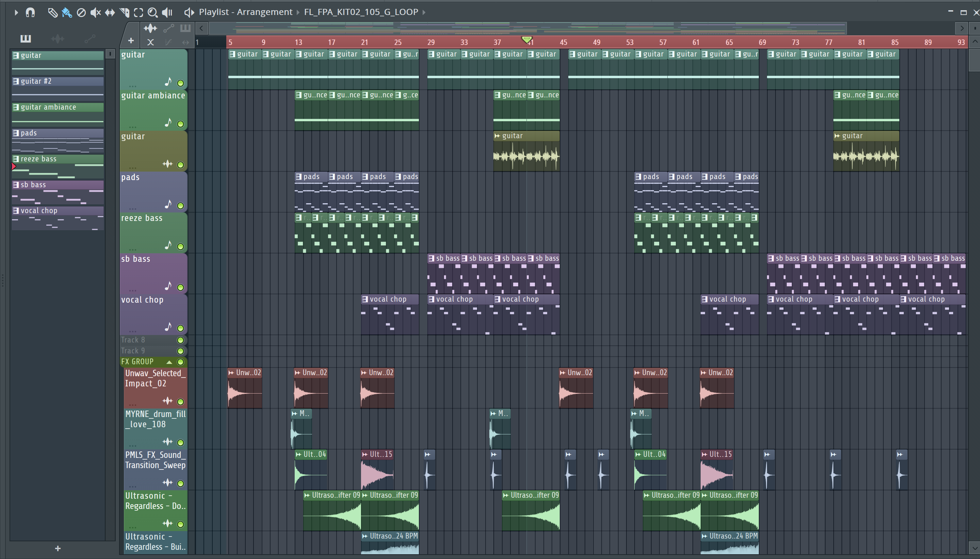Image resolution: width=980 pixels, height=559 pixels.
Task: Click the waveform icon on olive guitar track
Action: click(x=167, y=164)
